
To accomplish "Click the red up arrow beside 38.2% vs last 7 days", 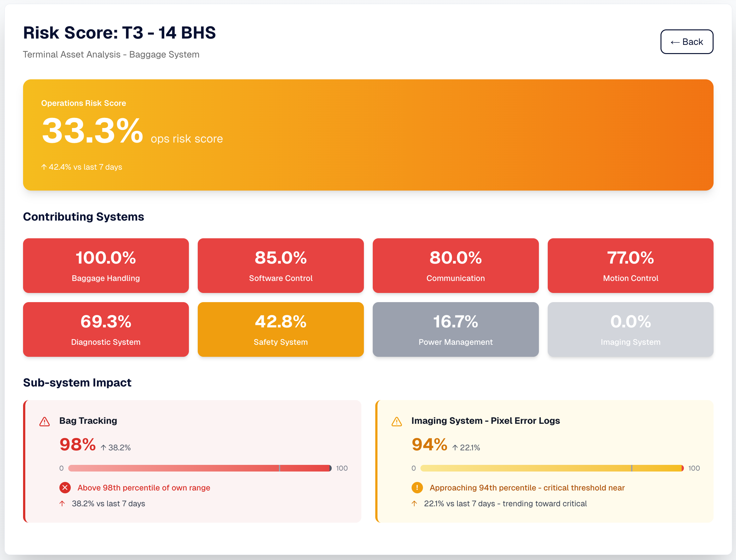I will [62, 503].
